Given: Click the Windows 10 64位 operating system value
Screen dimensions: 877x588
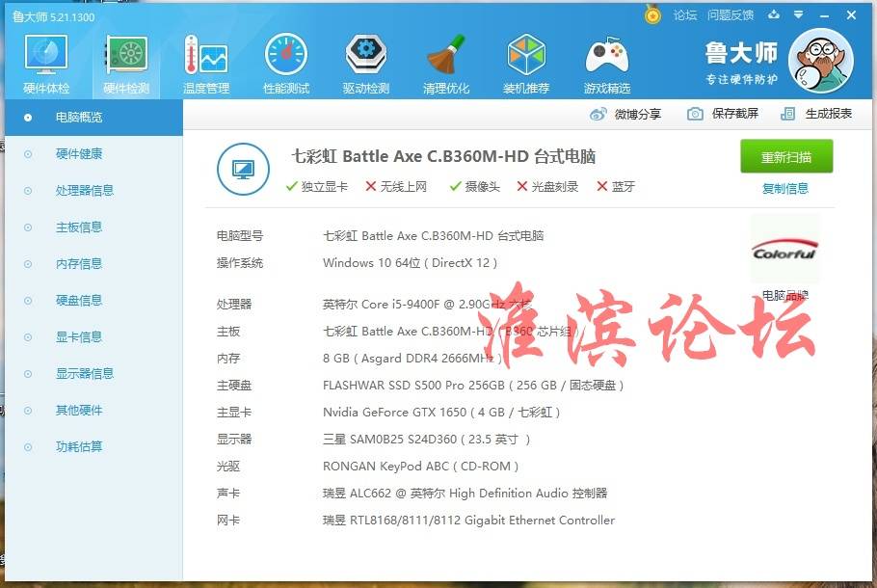Looking at the screenshot, I should [410, 263].
